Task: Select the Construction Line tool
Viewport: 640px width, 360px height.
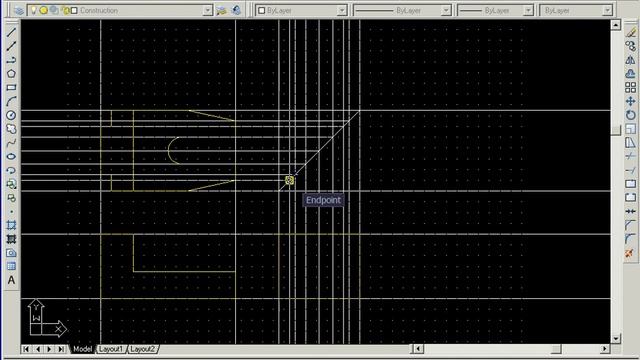Action: (11, 46)
